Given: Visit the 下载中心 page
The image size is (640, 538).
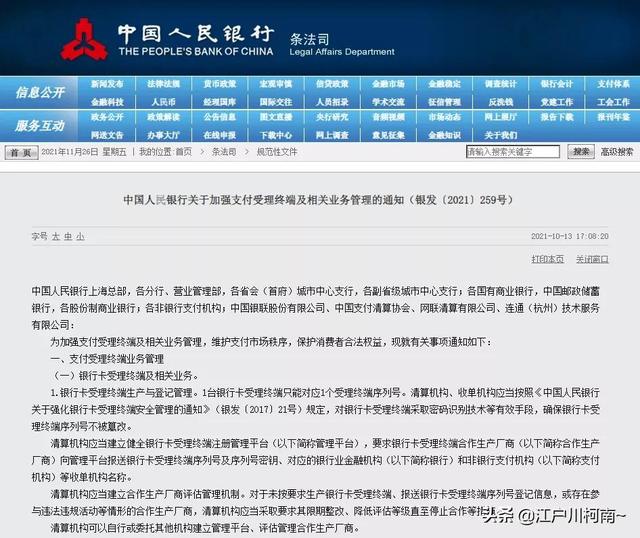Looking at the screenshot, I should tap(276, 135).
